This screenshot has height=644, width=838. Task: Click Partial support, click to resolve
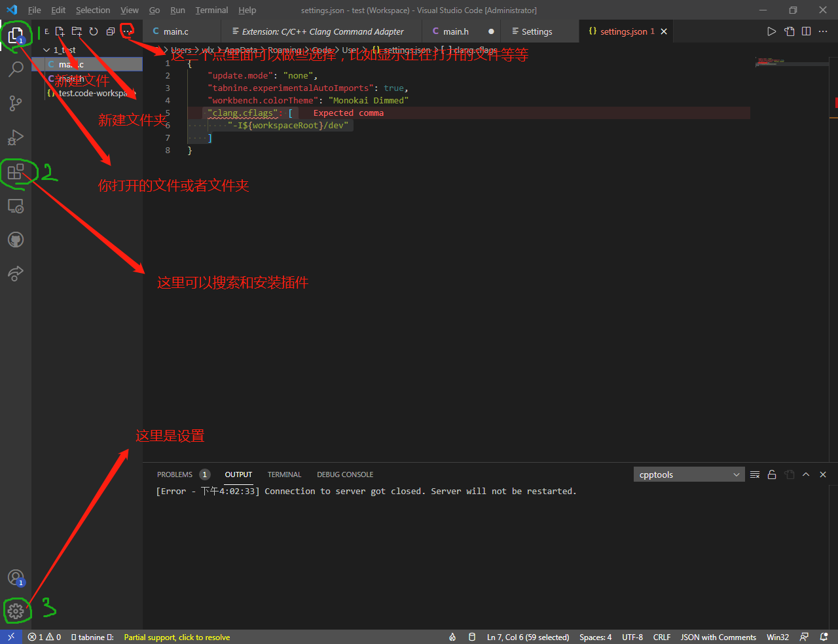(x=177, y=637)
